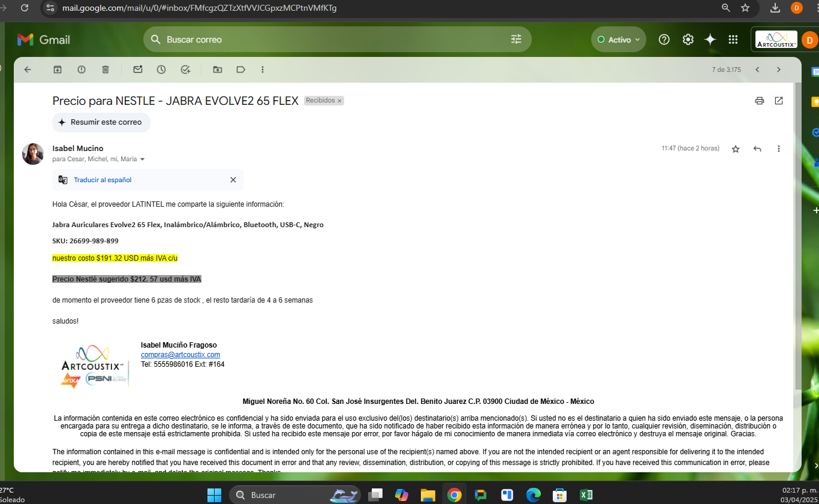Screen dimensions: 819x504
Task: Click Resumir este correo button
Action: point(101,122)
